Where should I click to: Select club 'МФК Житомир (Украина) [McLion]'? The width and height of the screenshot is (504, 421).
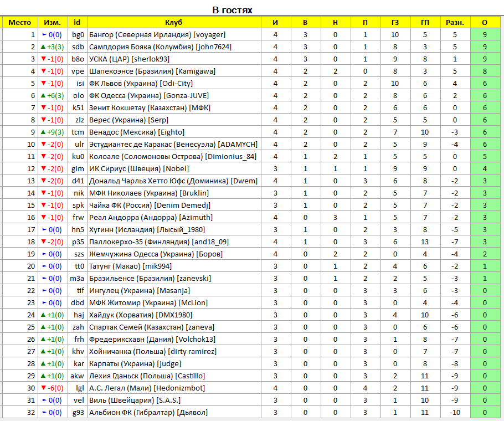coord(148,303)
